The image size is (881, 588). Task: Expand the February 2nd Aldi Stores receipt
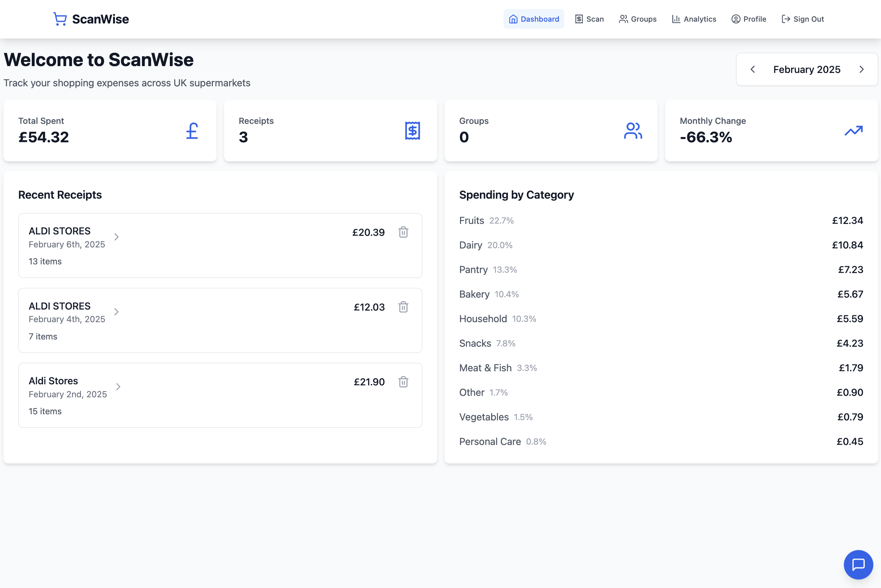click(118, 386)
